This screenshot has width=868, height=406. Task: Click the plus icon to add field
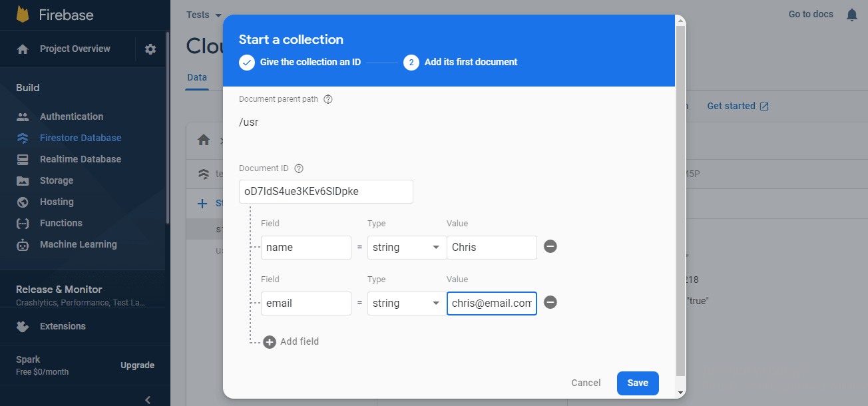270,342
